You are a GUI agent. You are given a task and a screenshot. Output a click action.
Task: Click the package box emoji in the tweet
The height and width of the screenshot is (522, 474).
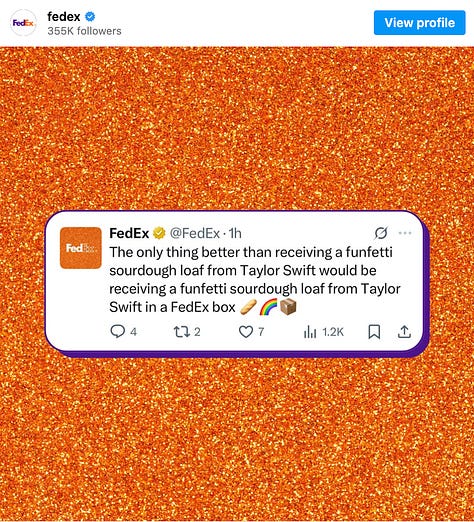click(288, 307)
